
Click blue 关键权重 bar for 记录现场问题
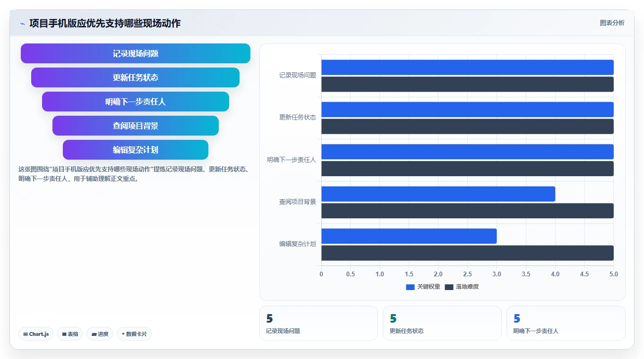point(467,67)
